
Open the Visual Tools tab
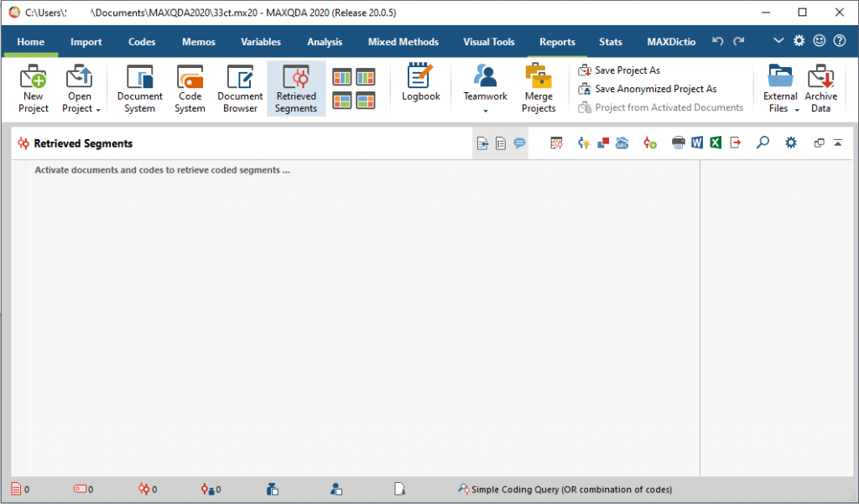[x=489, y=42]
